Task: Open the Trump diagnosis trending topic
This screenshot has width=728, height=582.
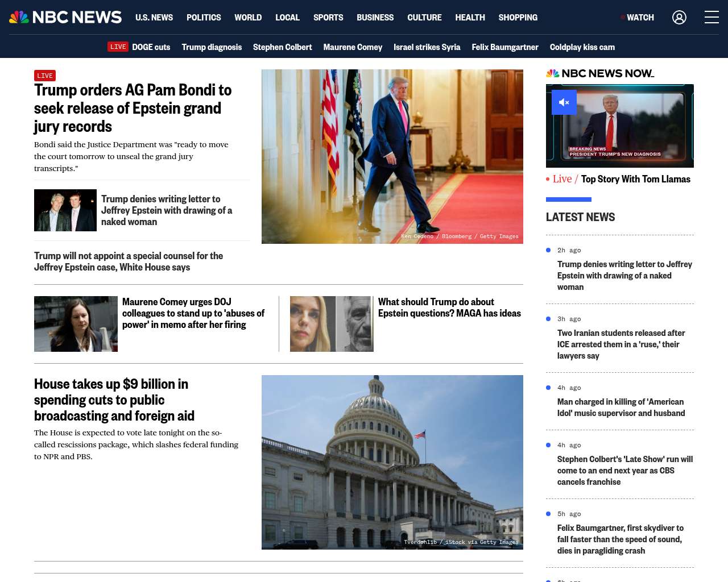Action: (x=212, y=47)
